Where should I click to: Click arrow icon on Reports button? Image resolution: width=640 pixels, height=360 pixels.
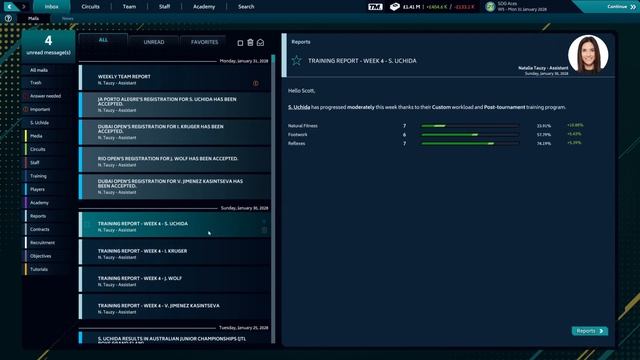tap(601, 331)
